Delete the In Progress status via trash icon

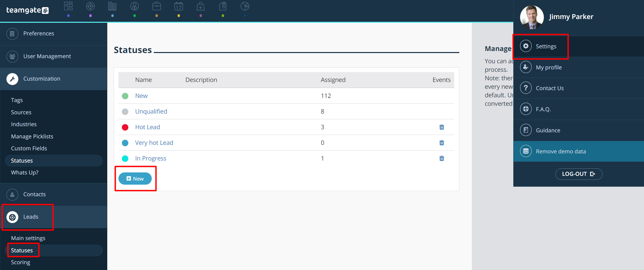442,158
